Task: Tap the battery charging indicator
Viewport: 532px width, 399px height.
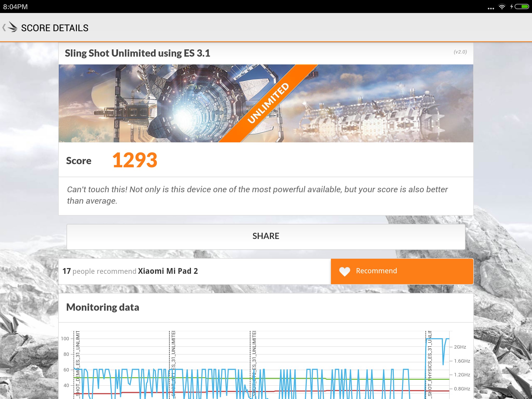Action: (520, 6)
